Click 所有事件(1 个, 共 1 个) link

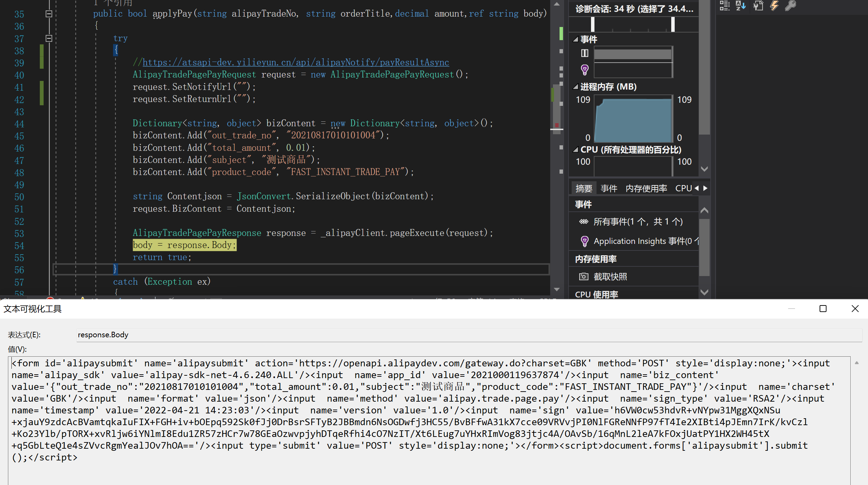tap(638, 222)
